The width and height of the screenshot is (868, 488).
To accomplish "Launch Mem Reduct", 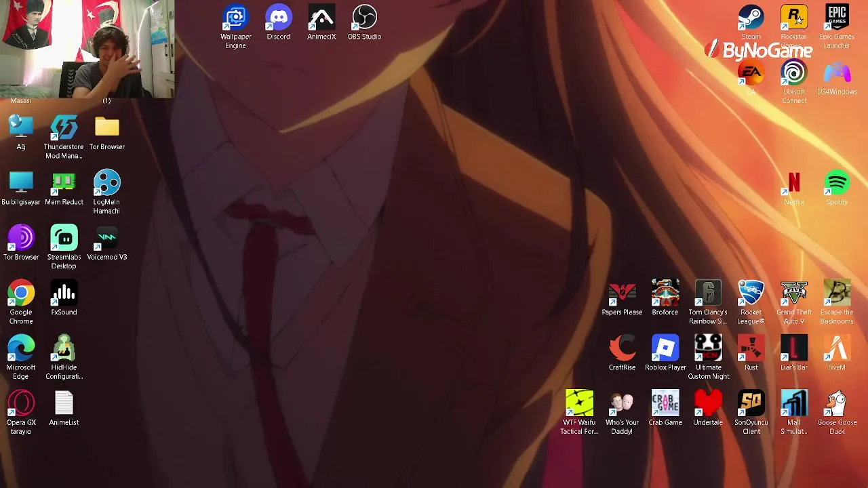I will (x=64, y=183).
